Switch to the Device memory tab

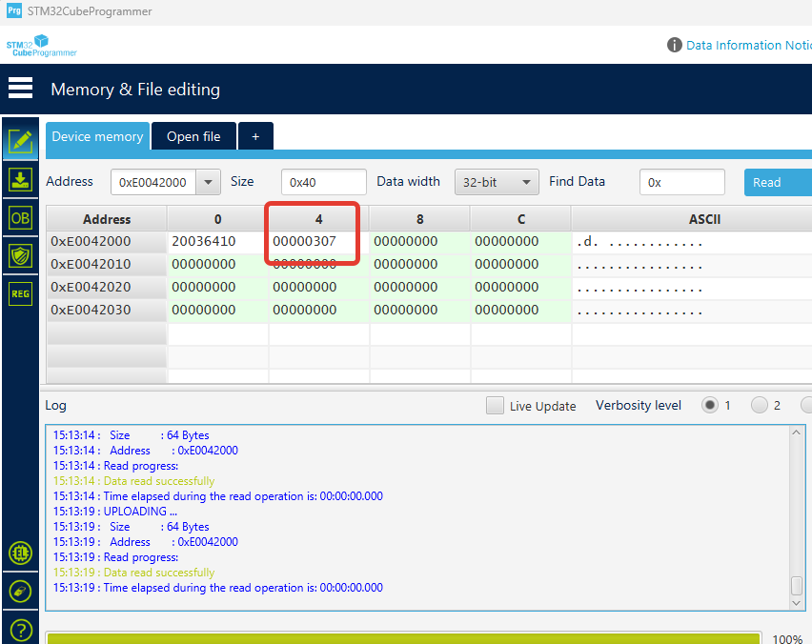[97, 136]
